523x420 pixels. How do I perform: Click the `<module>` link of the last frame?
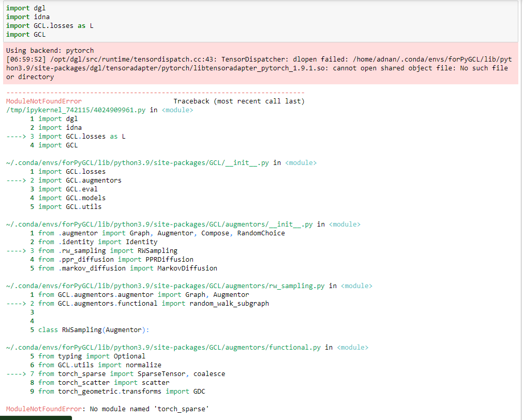click(352, 347)
